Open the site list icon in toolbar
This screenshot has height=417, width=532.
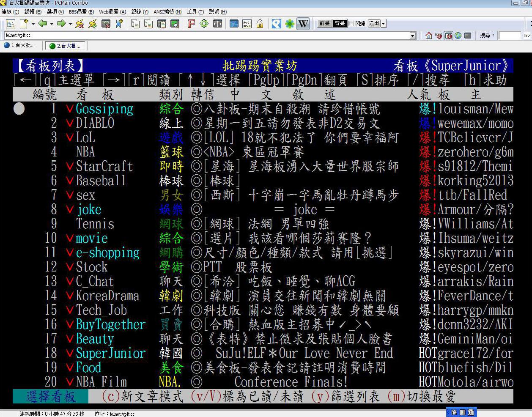point(11,24)
